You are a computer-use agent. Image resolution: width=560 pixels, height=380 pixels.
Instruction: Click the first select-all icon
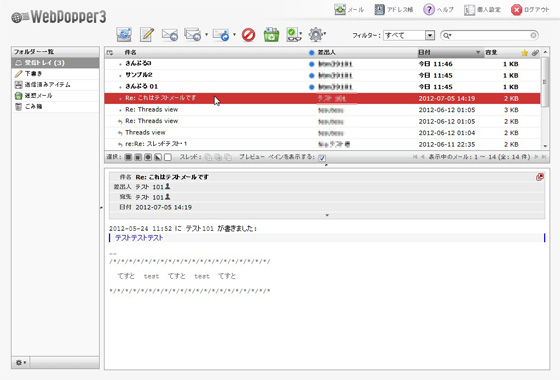pos(128,157)
